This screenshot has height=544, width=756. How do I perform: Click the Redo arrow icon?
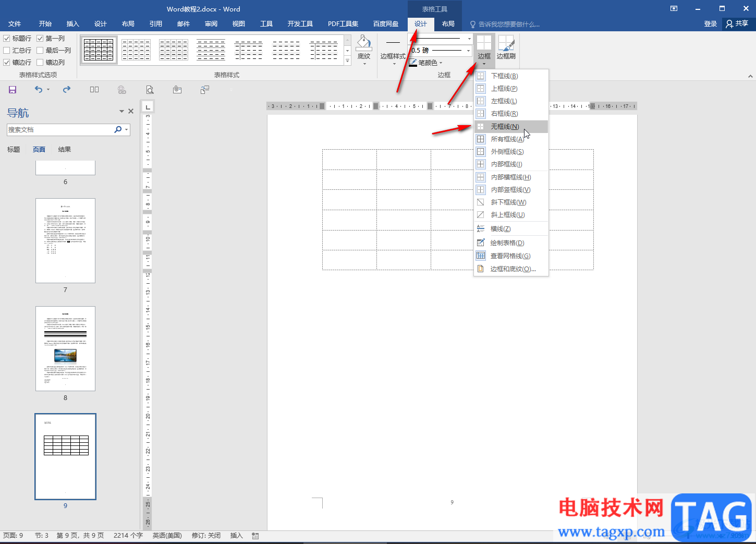point(67,90)
